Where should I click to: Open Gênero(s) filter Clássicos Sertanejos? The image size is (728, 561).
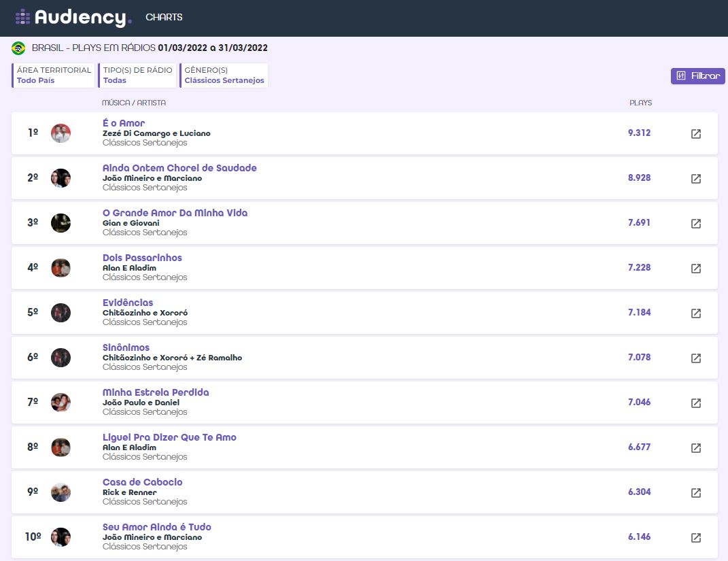pos(224,75)
